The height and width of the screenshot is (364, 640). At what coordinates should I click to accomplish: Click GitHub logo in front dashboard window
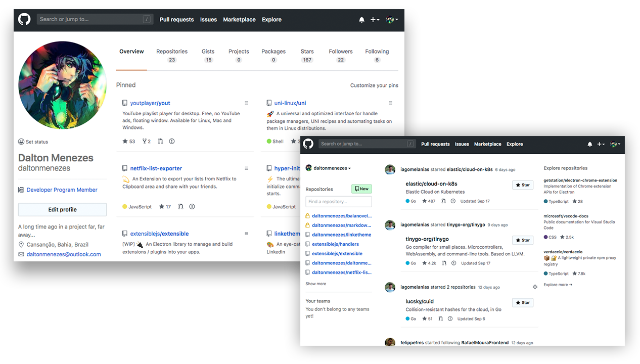[x=308, y=144]
